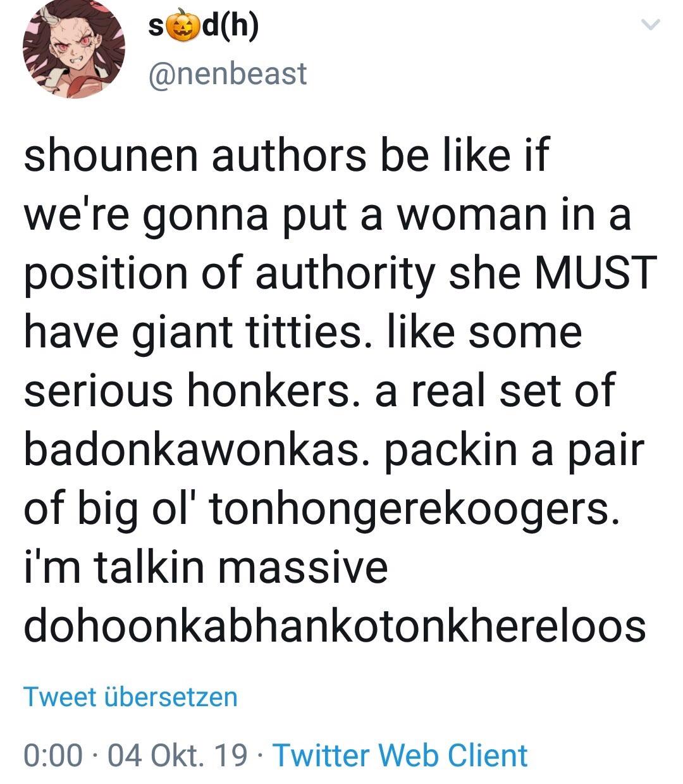Click the words i'm talkin massive
The image size is (683, 784).
(x=206, y=566)
